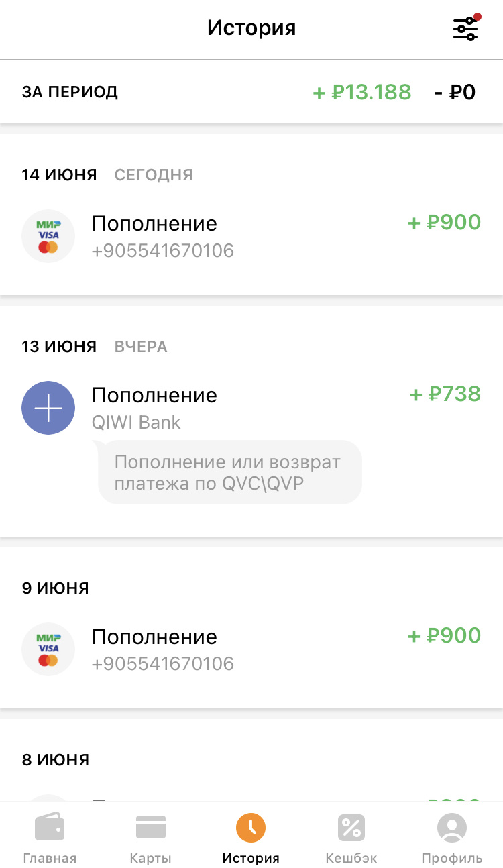Tap the +₽13.188 income total for the period
Image resolution: width=503 pixels, height=868 pixels.
point(362,92)
